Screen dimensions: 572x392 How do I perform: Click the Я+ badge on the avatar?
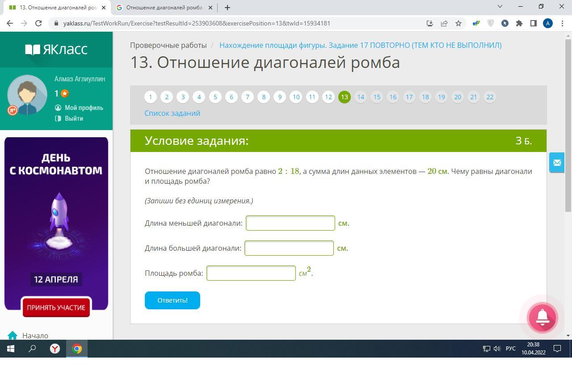click(x=13, y=110)
